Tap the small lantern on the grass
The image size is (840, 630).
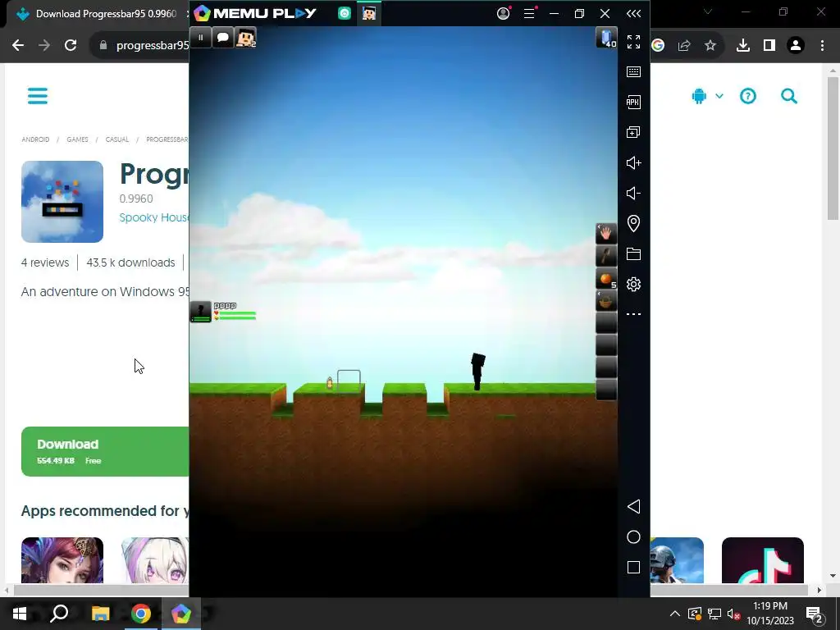(330, 382)
